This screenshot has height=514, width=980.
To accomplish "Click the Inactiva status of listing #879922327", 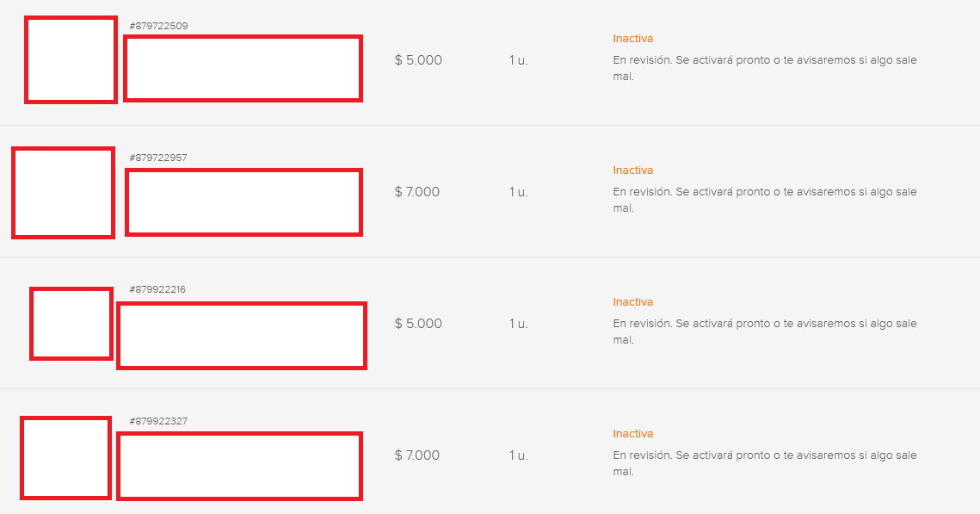I will pyautogui.click(x=633, y=433).
